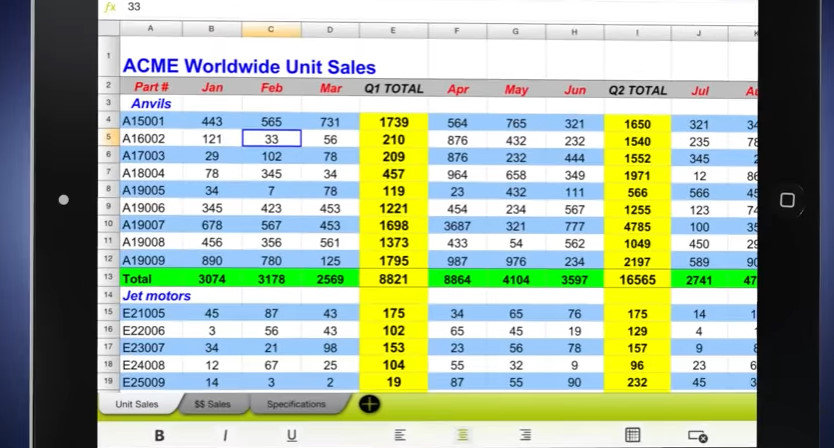The height and width of the screenshot is (448, 834).
Task: Open cell borders grid icon
Action: 632,435
